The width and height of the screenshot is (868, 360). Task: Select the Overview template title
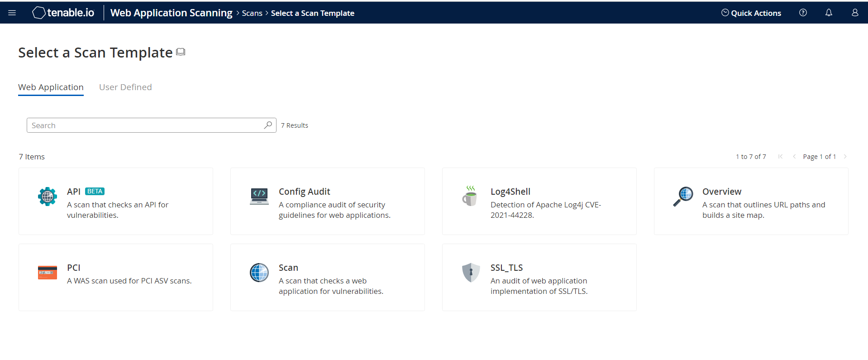pyautogui.click(x=722, y=192)
